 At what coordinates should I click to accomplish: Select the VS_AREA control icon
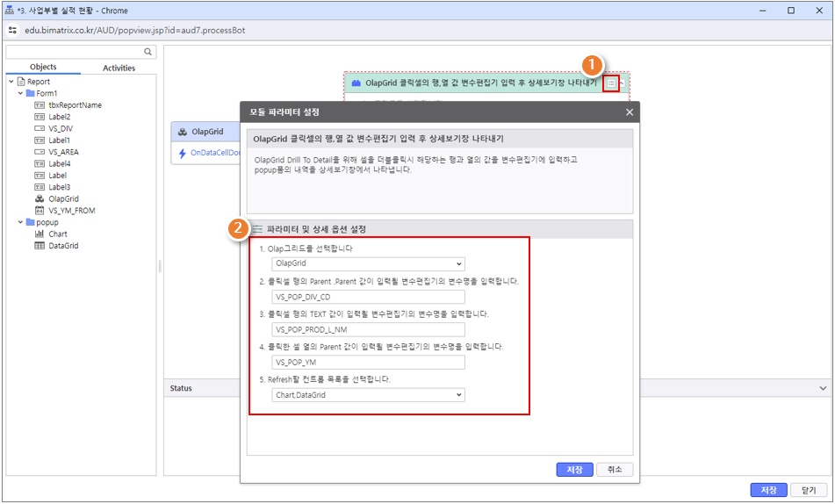click(x=40, y=152)
